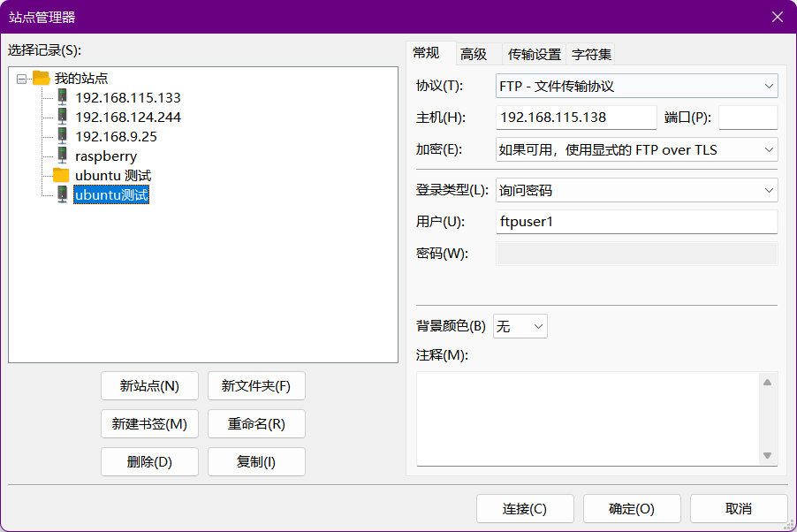This screenshot has height=532, width=797.
Task: Click inside the 主机 host field
Action: click(576, 117)
